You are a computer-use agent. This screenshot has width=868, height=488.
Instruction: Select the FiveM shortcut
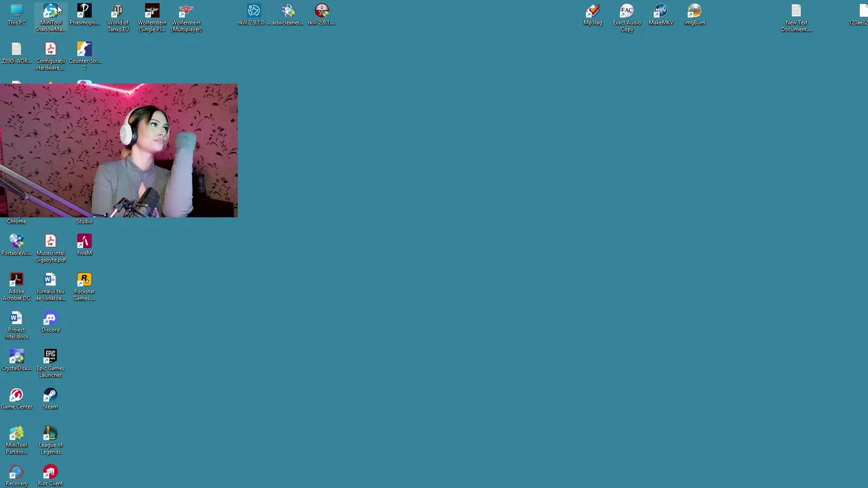tap(84, 245)
